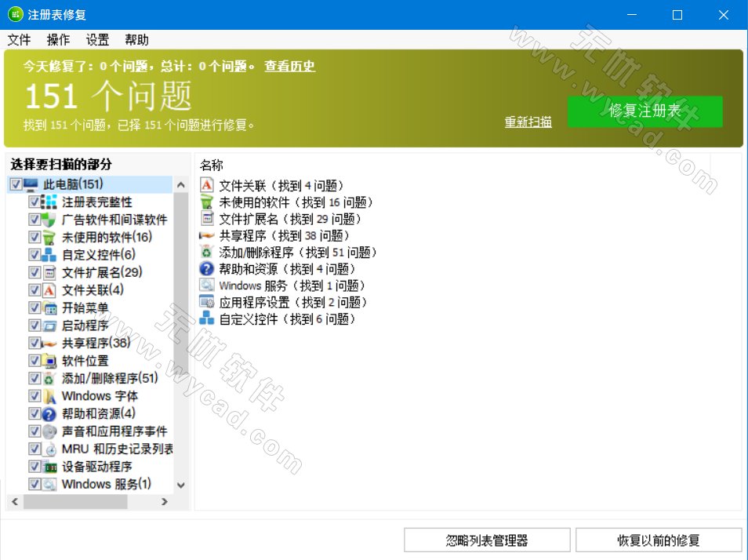Uncheck 未使用的软件(16) checkbox
This screenshot has height=560, width=748.
34,237
